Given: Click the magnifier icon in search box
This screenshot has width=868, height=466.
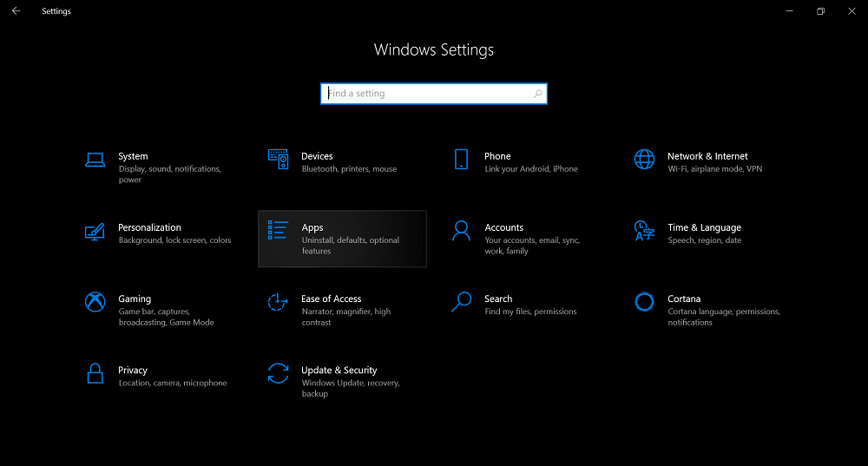Looking at the screenshot, I should click(537, 94).
